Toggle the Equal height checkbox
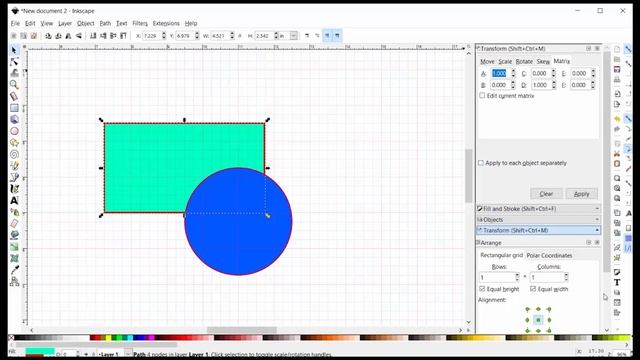The image size is (640, 360). [482, 289]
